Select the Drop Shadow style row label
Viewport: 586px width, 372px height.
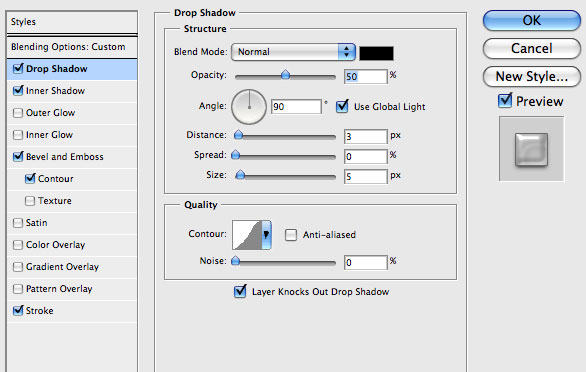pyautogui.click(x=57, y=69)
